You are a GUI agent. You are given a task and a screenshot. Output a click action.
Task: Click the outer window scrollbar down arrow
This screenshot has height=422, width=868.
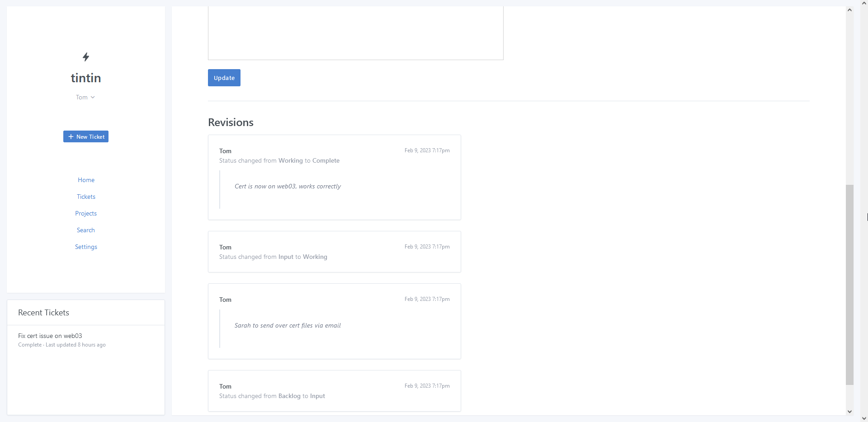point(864,418)
